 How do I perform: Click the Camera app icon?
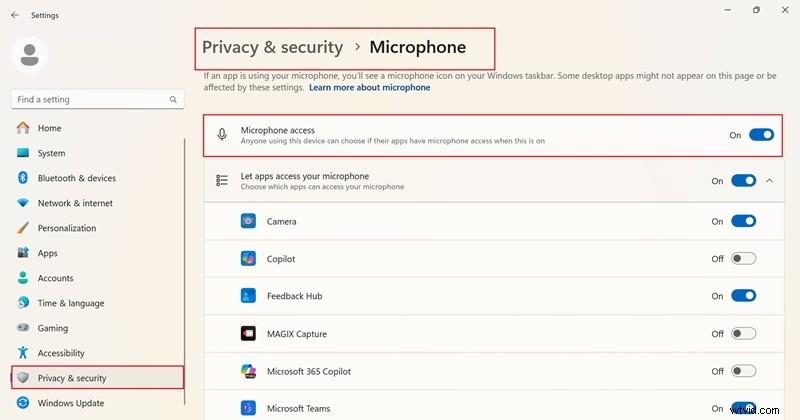coord(248,221)
